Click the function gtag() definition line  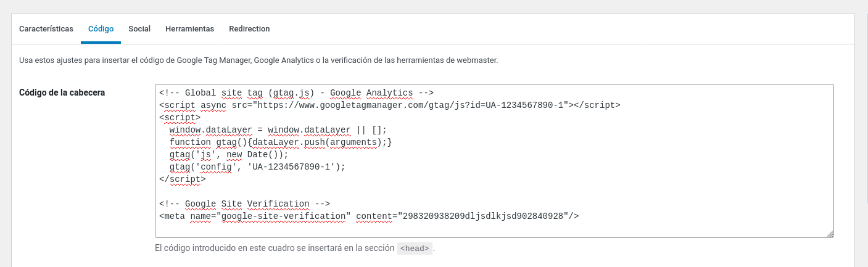(x=281, y=142)
